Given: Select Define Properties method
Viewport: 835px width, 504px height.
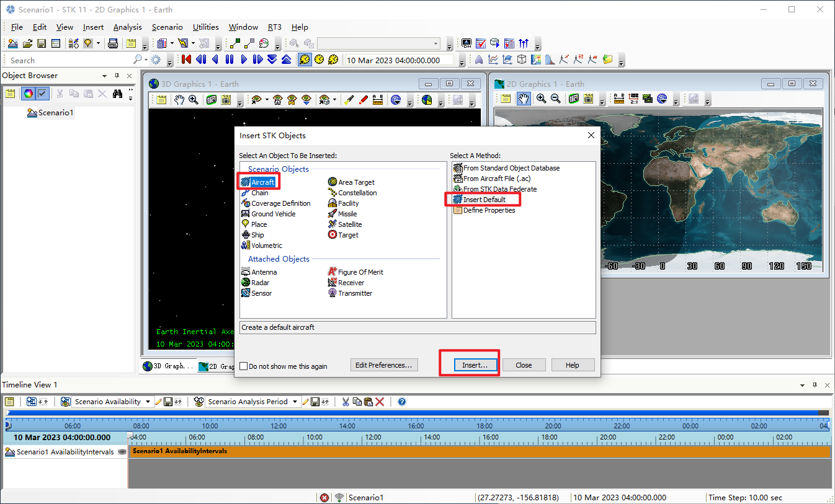Looking at the screenshot, I should click(484, 210).
